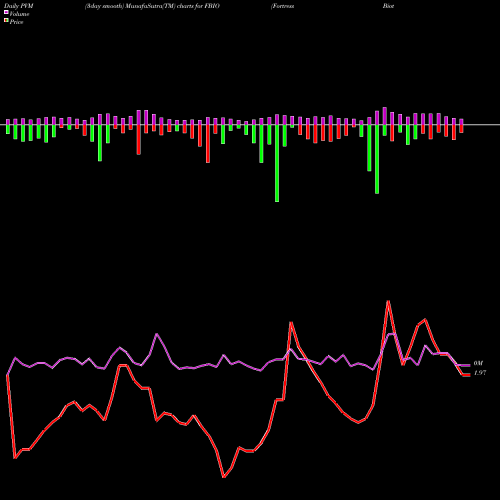Image resolution: width=500 pixels, height=500 pixels.
Task: Select the 'Volume' legend label
Action: [x=19, y=14]
